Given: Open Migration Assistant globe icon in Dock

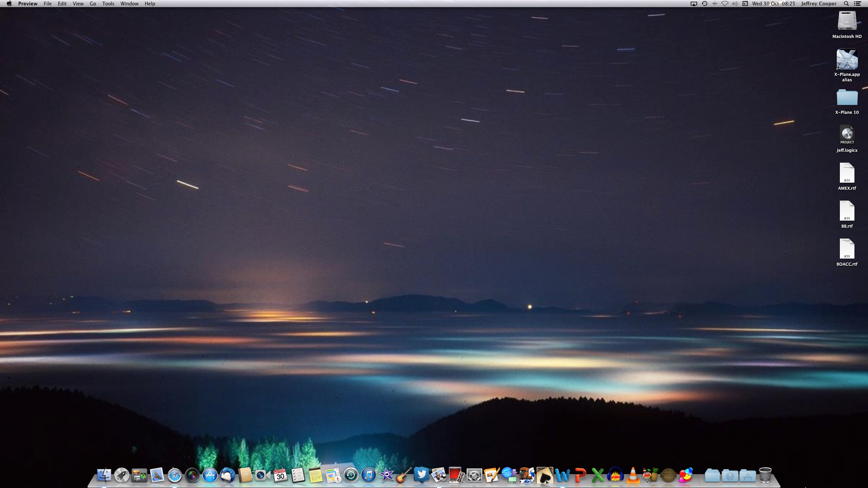Looking at the screenshot, I should [510, 475].
